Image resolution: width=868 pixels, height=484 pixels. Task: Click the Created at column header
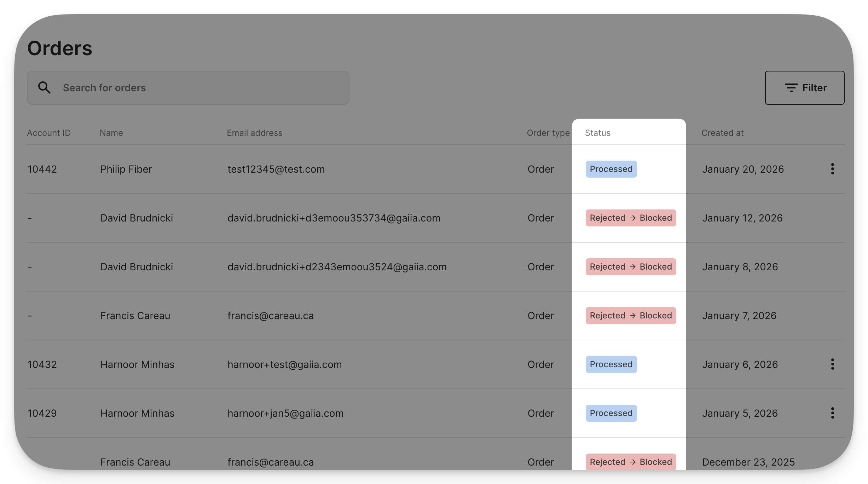click(x=722, y=133)
